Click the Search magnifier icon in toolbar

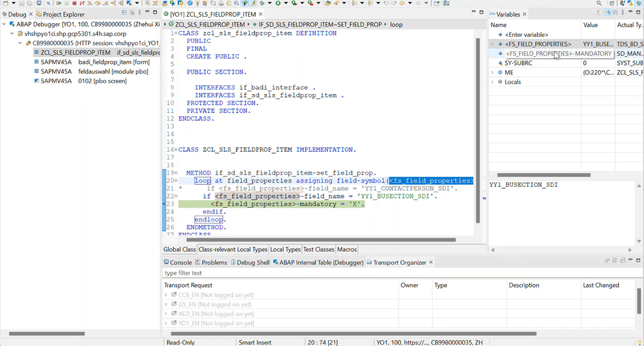599,4
